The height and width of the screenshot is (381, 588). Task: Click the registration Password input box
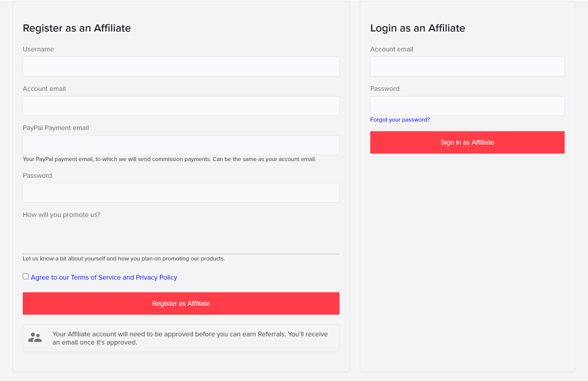coord(181,193)
